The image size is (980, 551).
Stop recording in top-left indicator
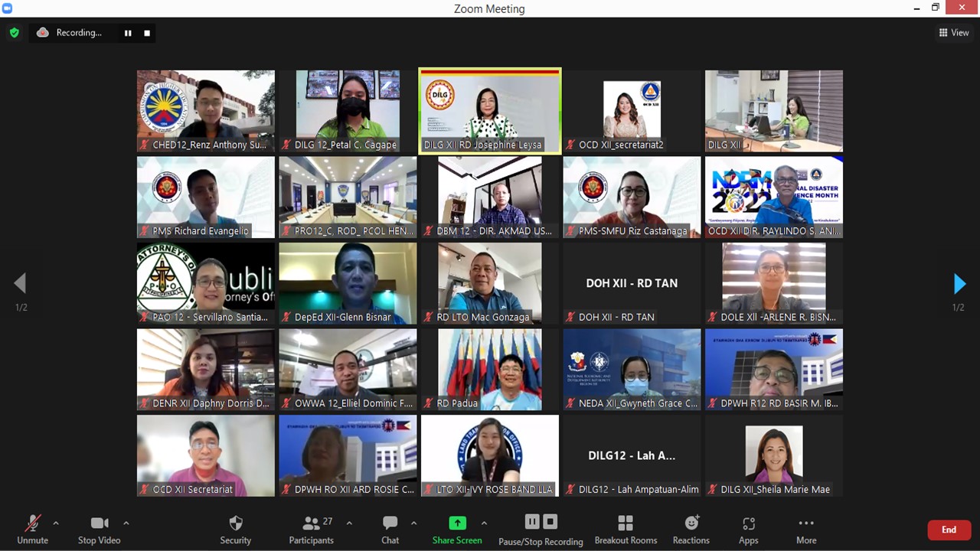(x=147, y=33)
